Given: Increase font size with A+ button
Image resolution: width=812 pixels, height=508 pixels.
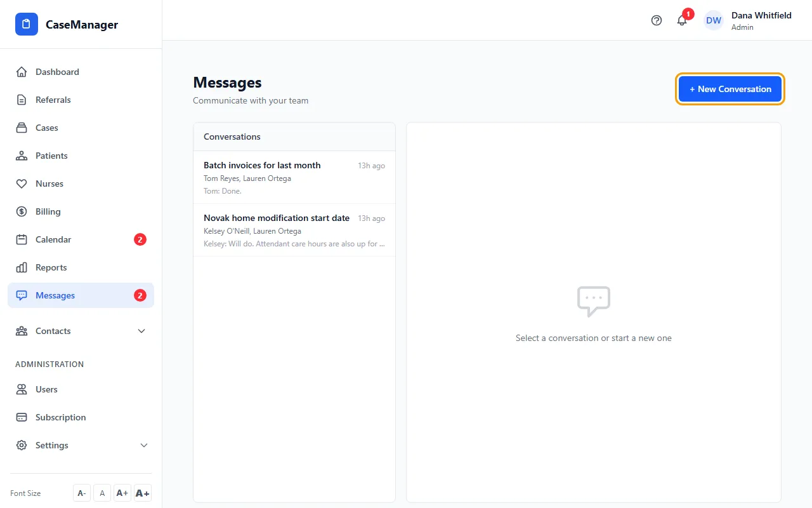Looking at the screenshot, I should click(122, 493).
